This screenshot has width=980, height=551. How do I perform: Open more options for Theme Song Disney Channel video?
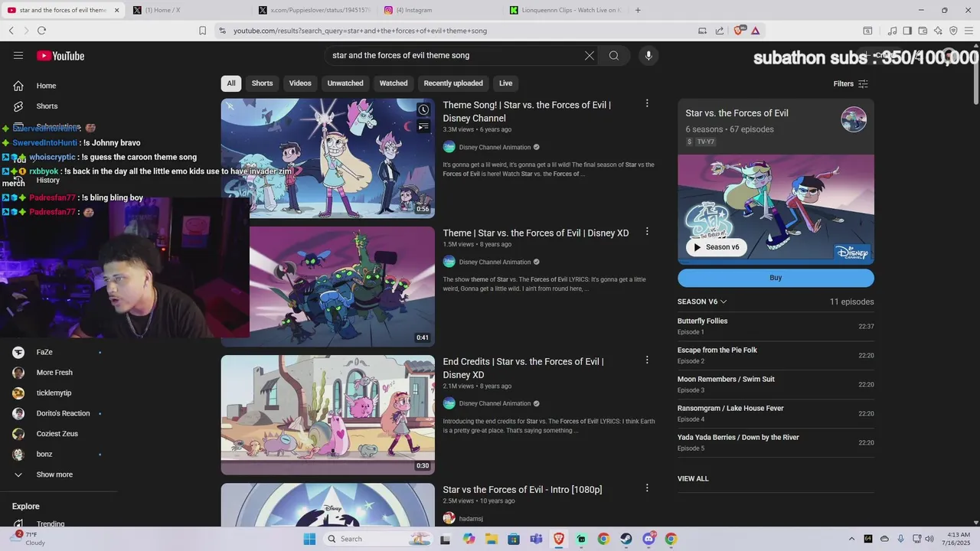[647, 103]
